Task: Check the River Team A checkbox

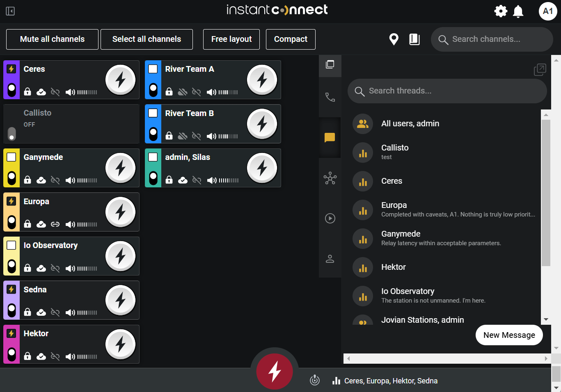Action: (153, 69)
